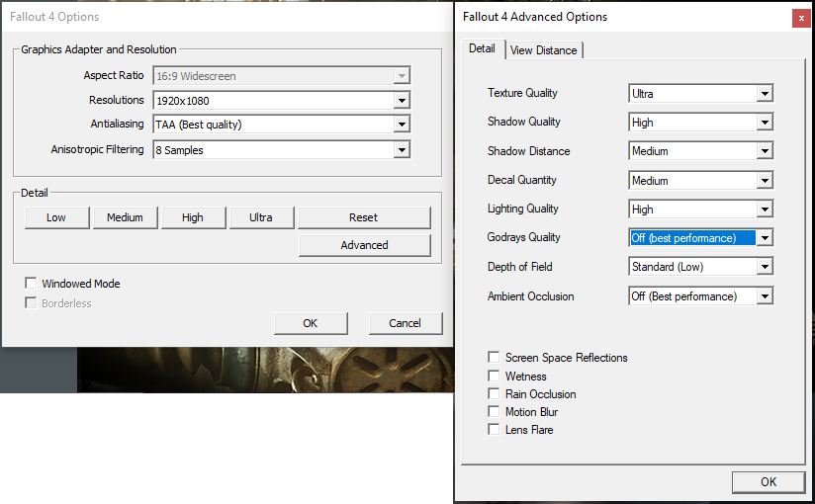The width and height of the screenshot is (815, 504).
Task: Click the Reset detail button
Action: pos(364,217)
